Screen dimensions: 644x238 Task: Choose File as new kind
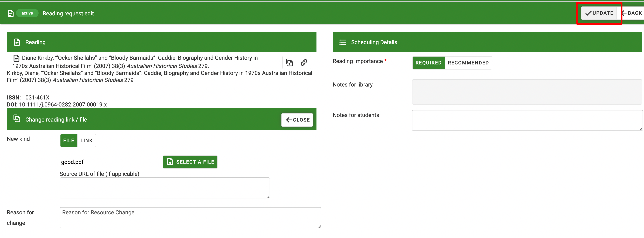click(69, 141)
